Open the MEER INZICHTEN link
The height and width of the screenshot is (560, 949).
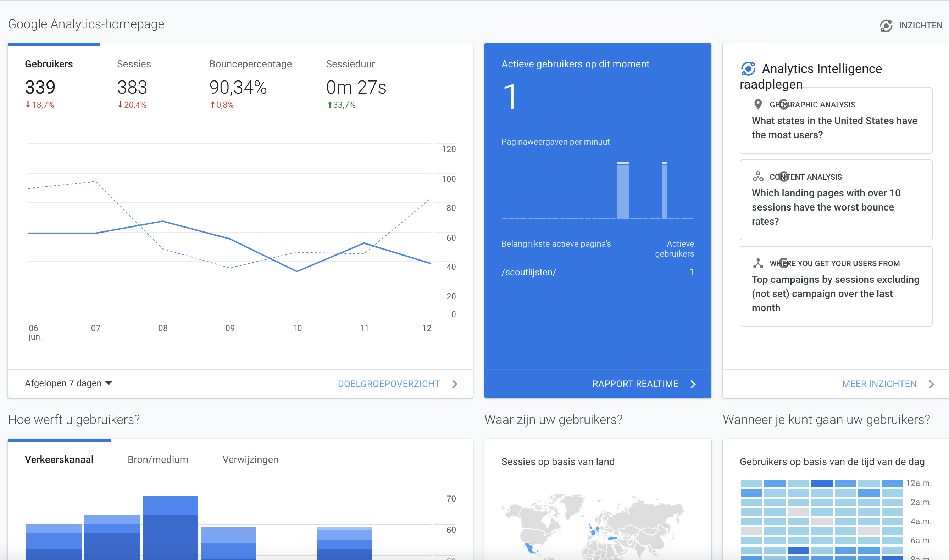pos(879,384)
